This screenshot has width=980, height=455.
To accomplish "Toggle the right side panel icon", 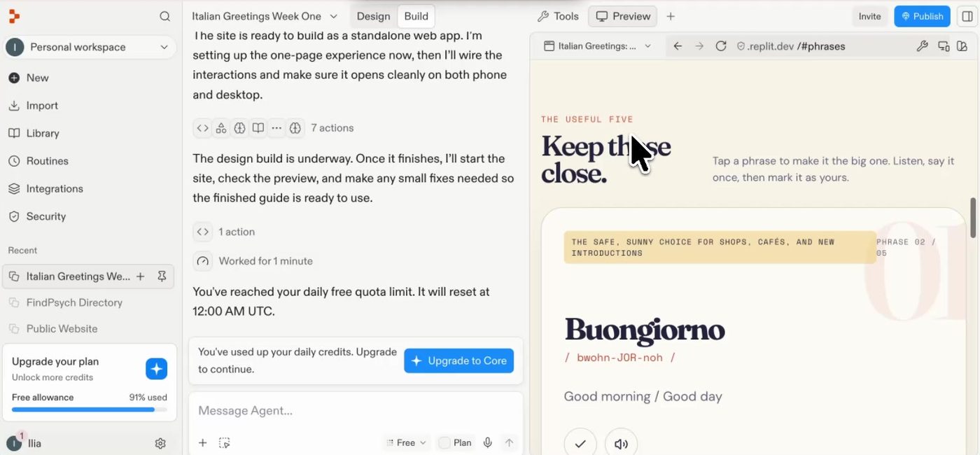I will click(x=967, y=16).
